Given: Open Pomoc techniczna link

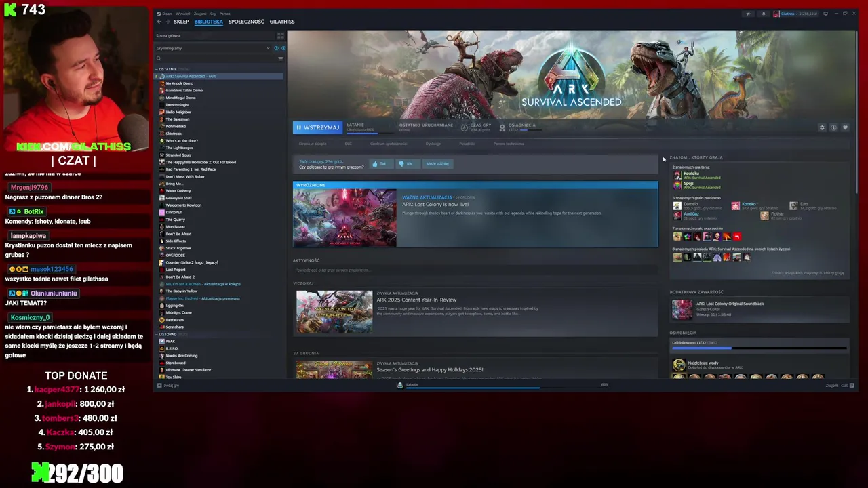Looking at the screenshot, I should [x=509, y=144].
